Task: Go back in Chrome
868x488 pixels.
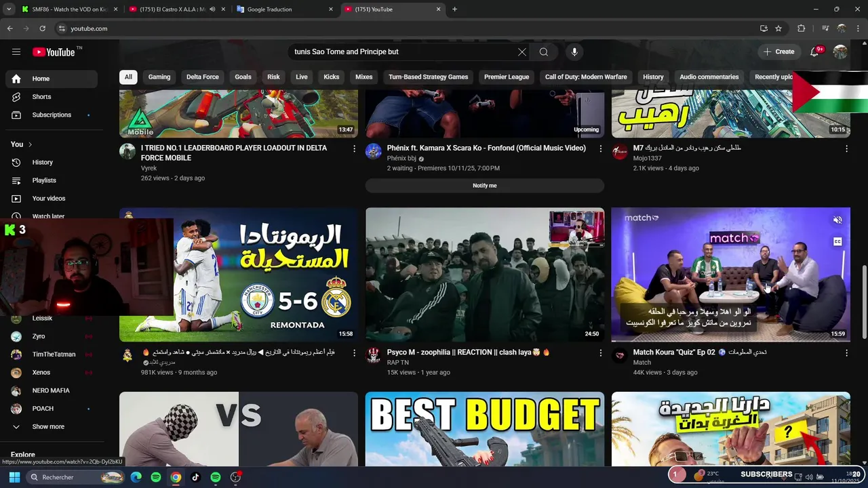Action: 9,28
